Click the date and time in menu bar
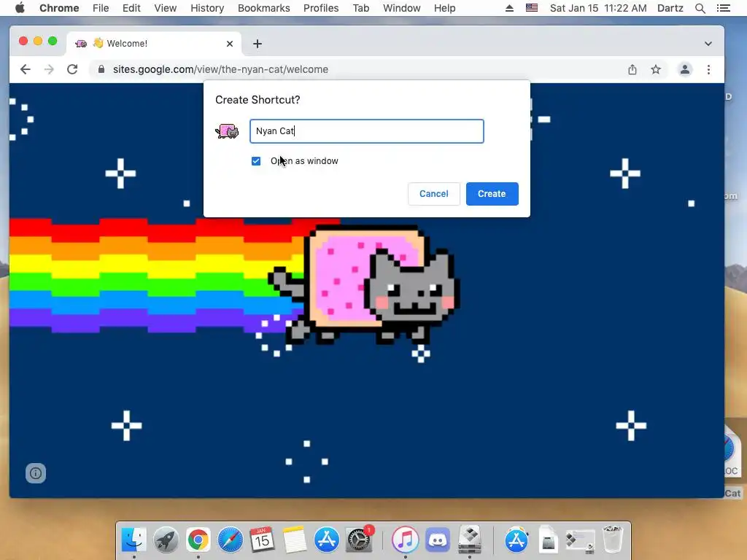747x560 pixels. (x=598, y=8)
